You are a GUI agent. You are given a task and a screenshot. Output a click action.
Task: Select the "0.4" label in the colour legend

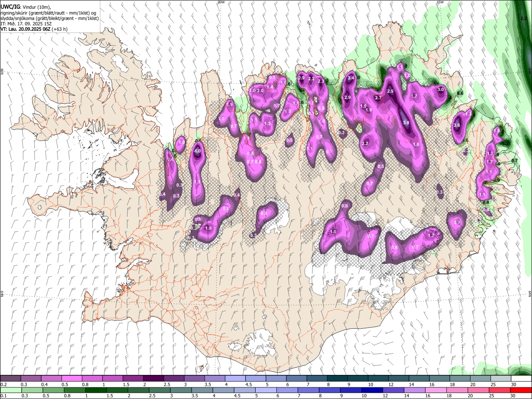(x=44, y=384)
